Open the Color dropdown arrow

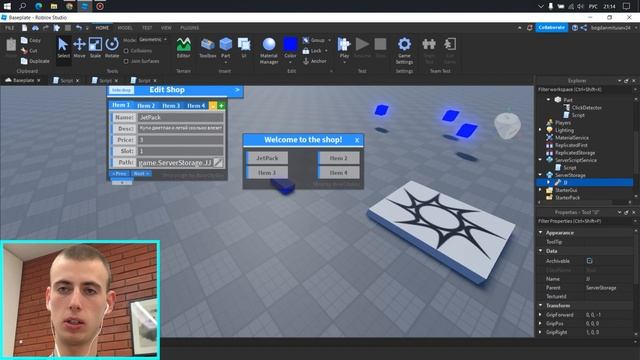coord(290,62)
